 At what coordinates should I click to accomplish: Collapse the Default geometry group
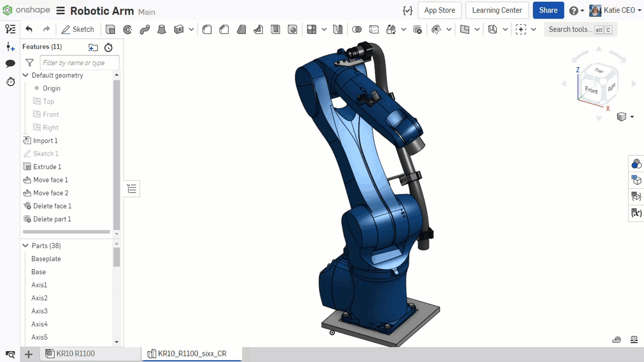(x=26, y=75)
